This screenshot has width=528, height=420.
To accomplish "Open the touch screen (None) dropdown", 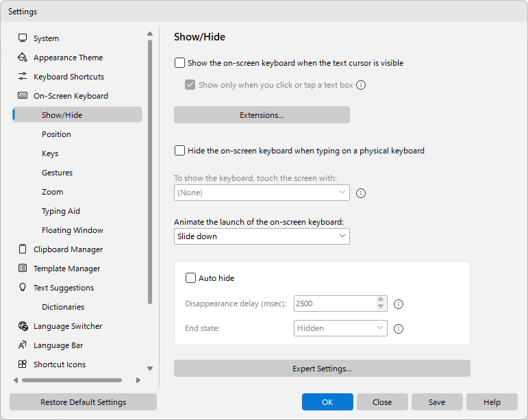I will pos(262,193).
